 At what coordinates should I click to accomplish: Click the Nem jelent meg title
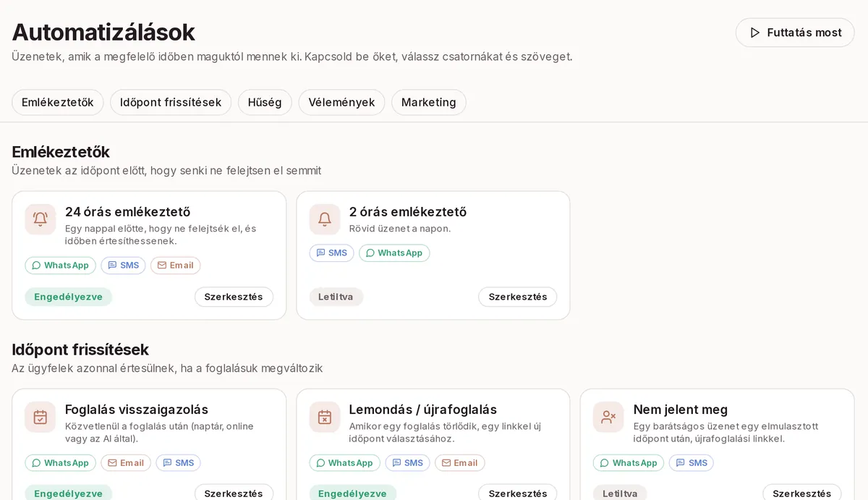click(681, 410)
